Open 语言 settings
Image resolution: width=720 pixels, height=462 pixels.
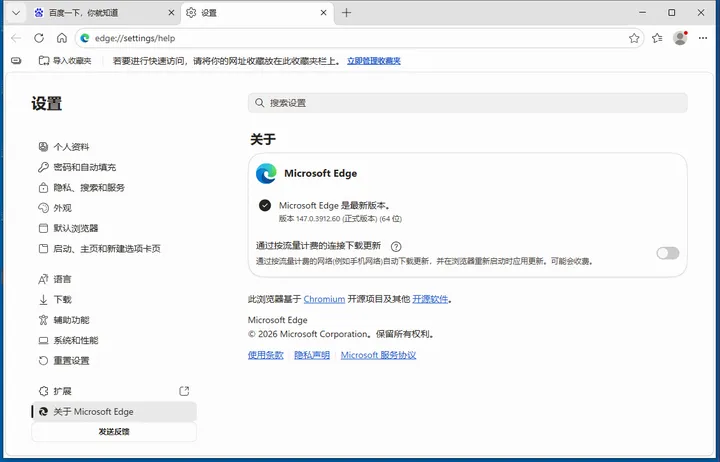(114, 279)
